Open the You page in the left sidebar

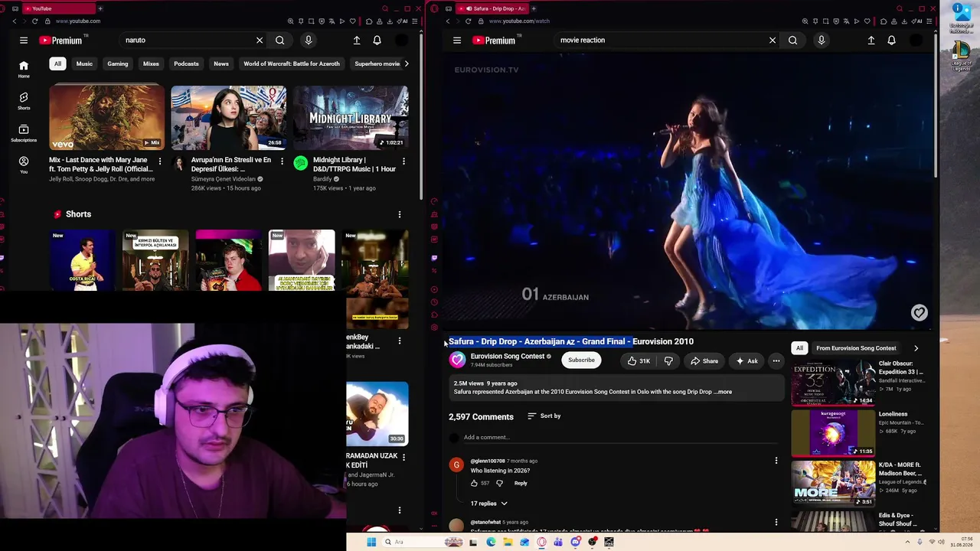(x=24, y=165)
